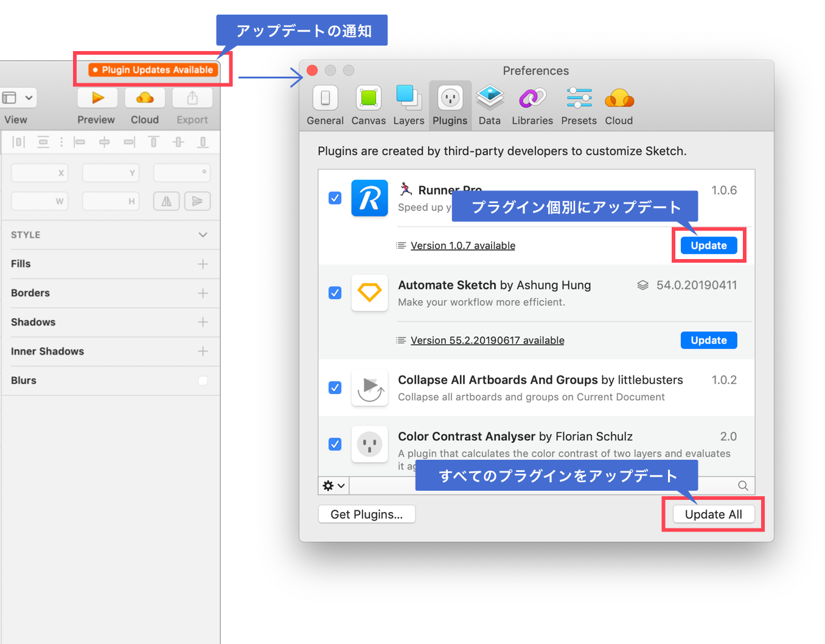Open the Layers preferences tab

pos(408,105)
